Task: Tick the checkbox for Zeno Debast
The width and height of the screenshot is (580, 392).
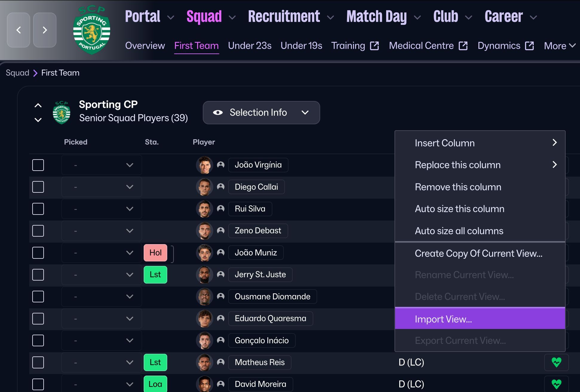Action: 38,231
